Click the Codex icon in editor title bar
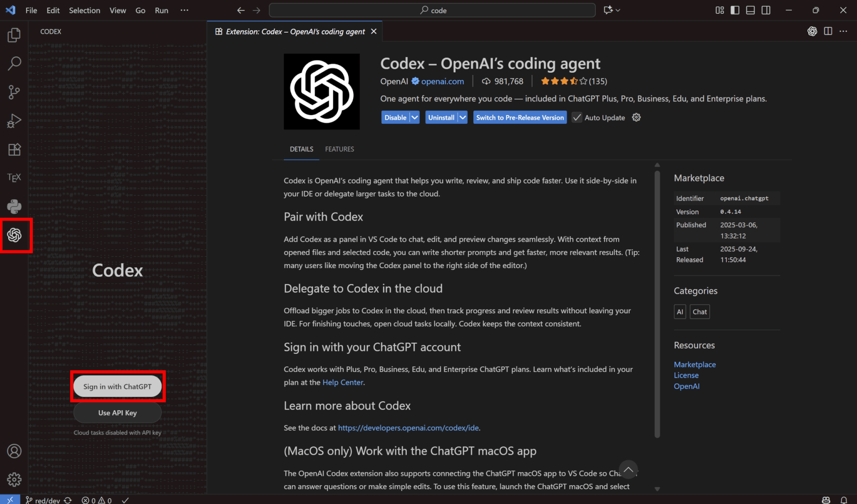Screen dimensions: 857x504 (812, 31)
